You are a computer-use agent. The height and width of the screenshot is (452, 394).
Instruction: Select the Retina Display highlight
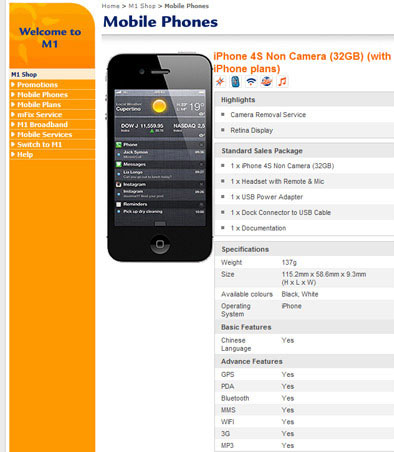pyautogui.click(x=252, y=130)
